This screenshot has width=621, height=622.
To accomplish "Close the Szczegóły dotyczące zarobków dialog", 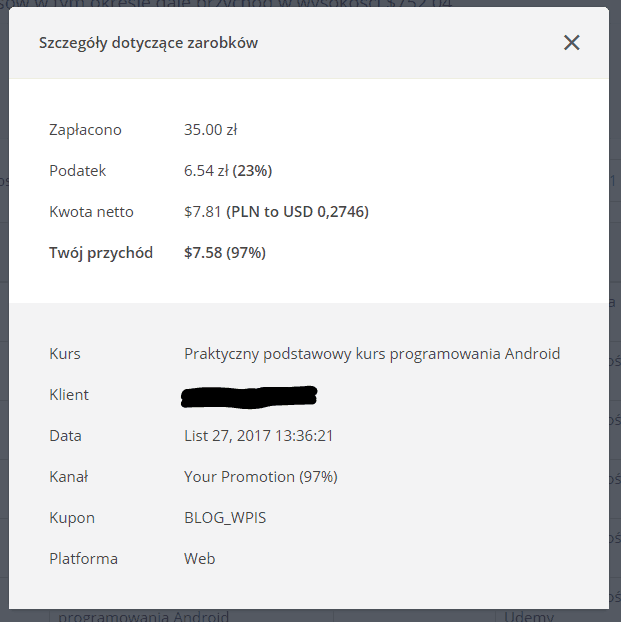I will coord(571,42).
